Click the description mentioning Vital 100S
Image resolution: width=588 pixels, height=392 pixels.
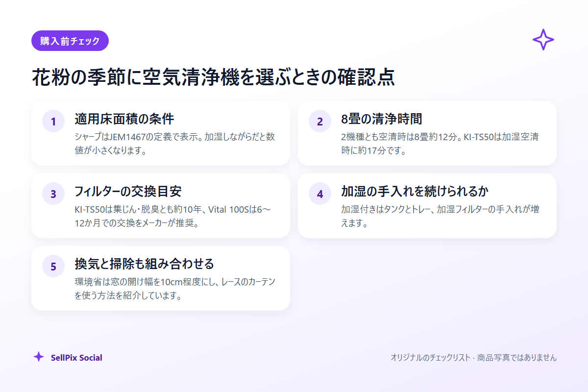pos(173,216)
